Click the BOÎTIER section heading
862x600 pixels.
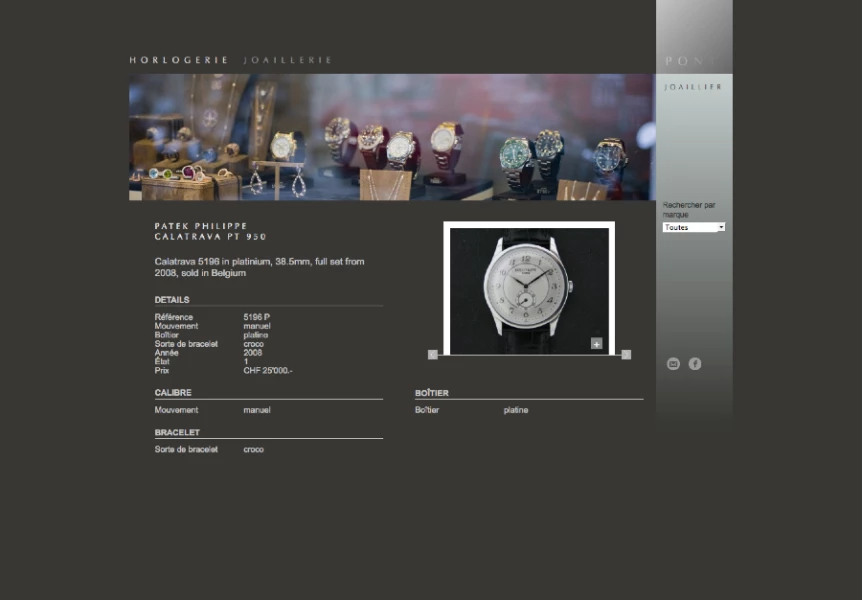coord(432,393)
